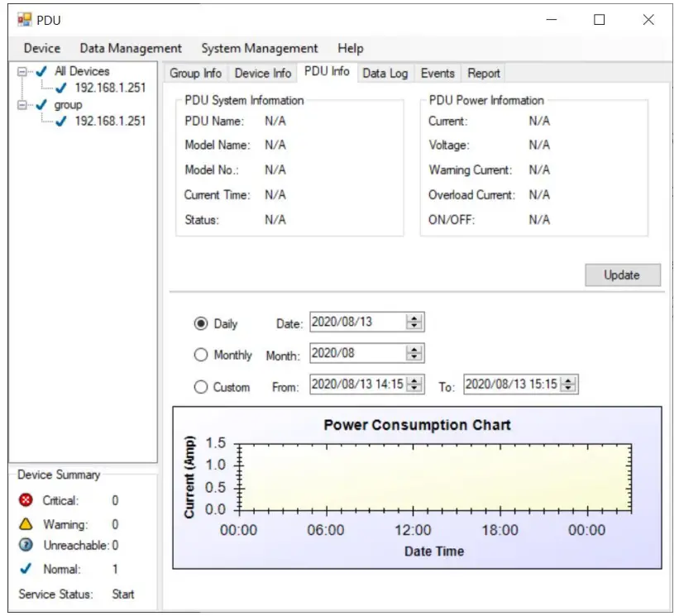The image size is (679, 616).
Task: Click the red Critical status icon
Action: (x=26, y=500)
